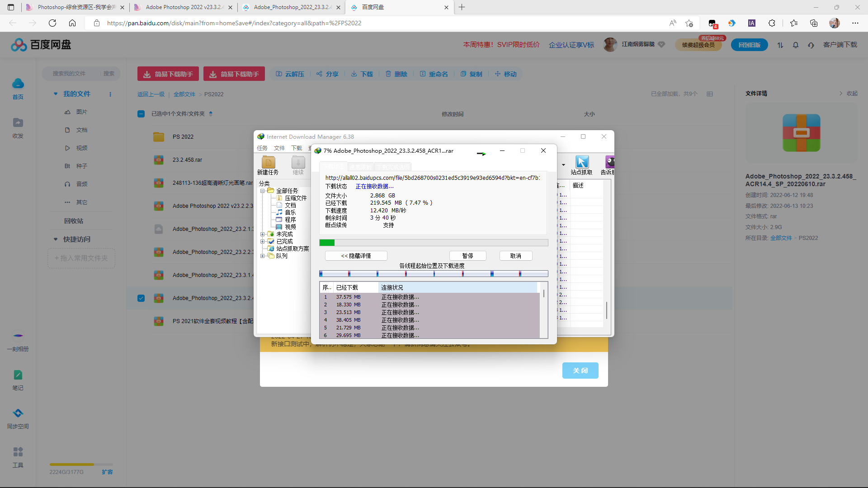The image size is (868, 488).
Task: Open the 下载 menu in IDM
Action: pyautogui.click(x=297, y=148)
